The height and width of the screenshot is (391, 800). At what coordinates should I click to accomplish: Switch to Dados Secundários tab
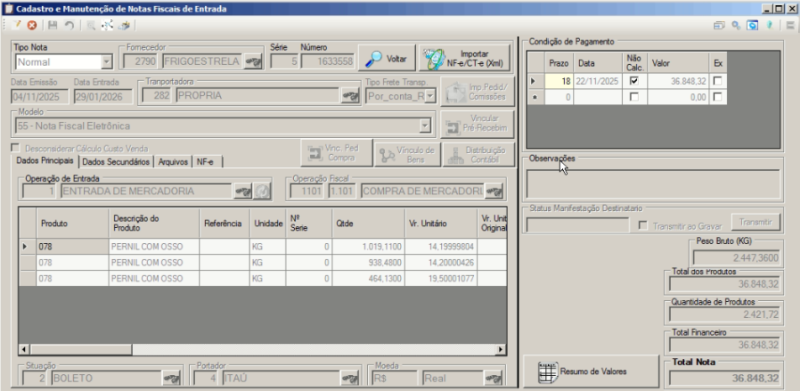click(116, 161)
